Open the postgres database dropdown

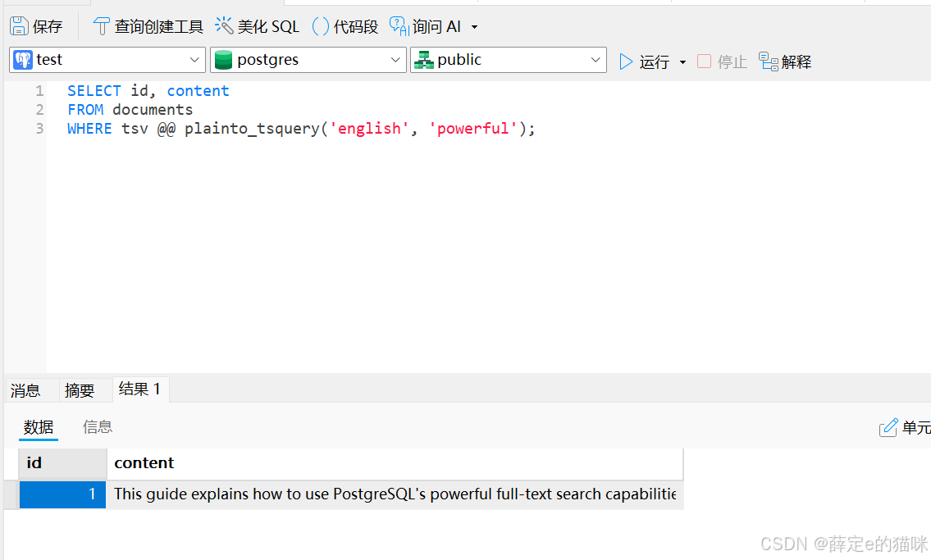(x=395, y=60)
